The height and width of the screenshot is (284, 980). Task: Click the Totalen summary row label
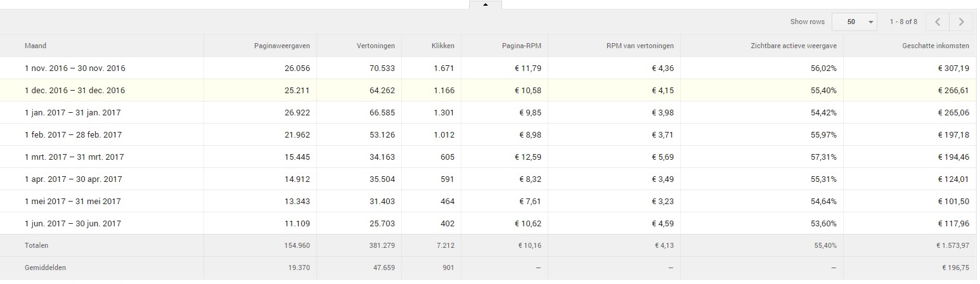(x=37, y=245)
